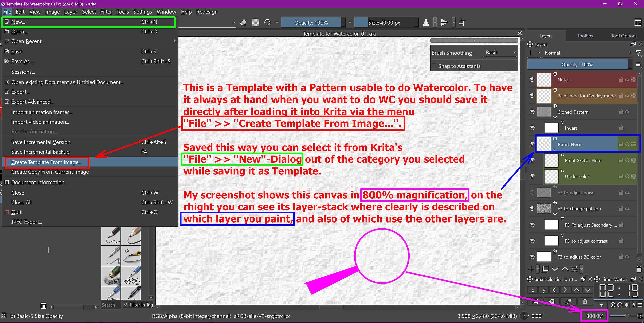This screenshot has width=644, height=323.
Task: Select Save Incremental Version menu item
Action: pyautogui.click(x=90, y=142)
